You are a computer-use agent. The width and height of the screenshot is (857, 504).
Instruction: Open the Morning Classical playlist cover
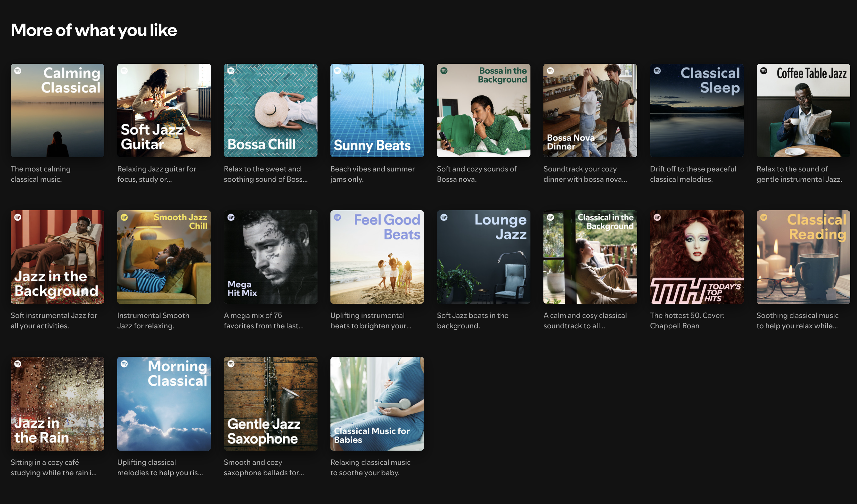pyautogui.click(x=164, y=404)
